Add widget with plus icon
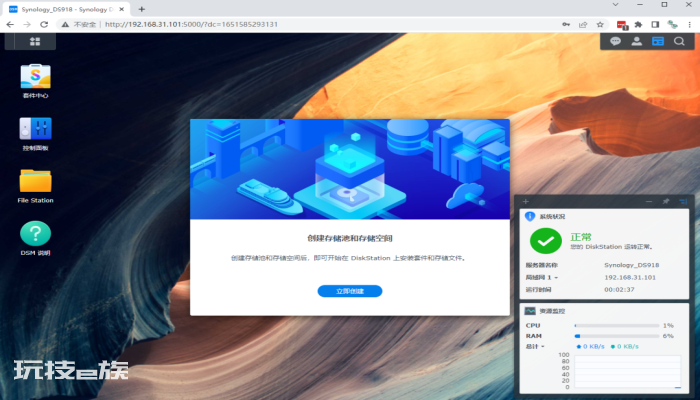Viewport: 700px width, 400px height. pyautogui.click(x=525, y=201)
